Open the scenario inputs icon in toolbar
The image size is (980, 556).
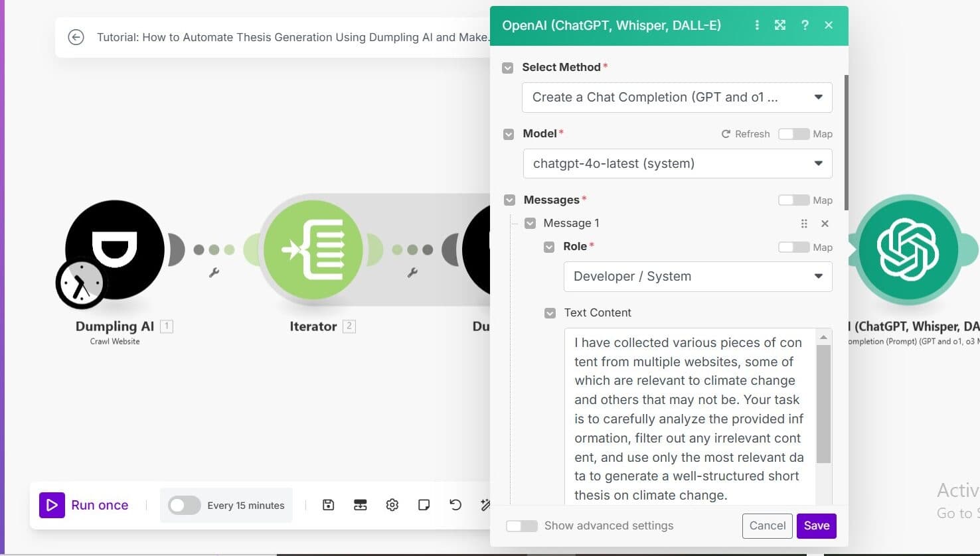pyautogui.click(x=360, y=505)
